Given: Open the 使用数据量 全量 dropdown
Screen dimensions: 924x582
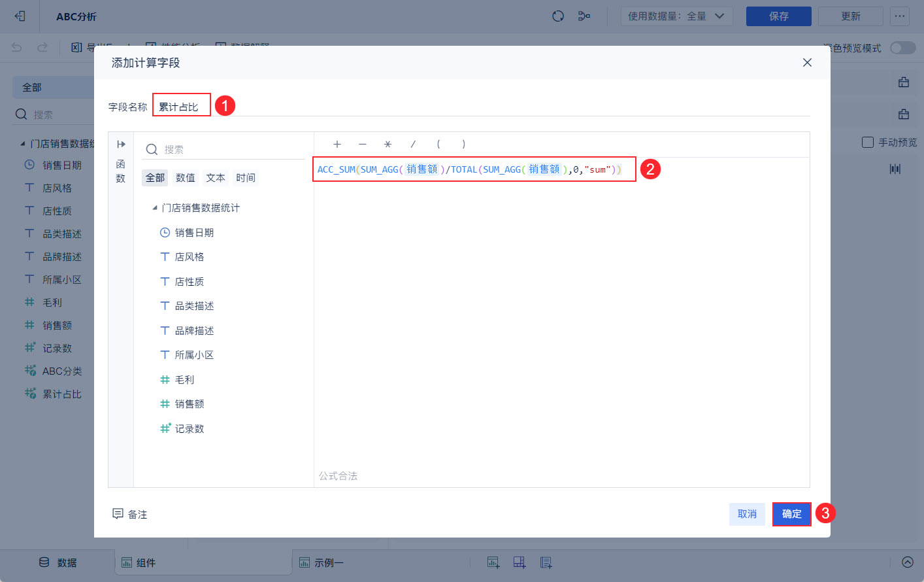Looking at the screenshot, I should 677,16.
